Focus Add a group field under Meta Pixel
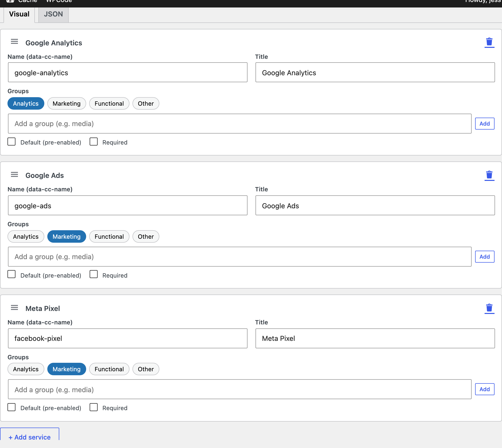The width and height of the screenshot is (502, 448). pos(240,389)
